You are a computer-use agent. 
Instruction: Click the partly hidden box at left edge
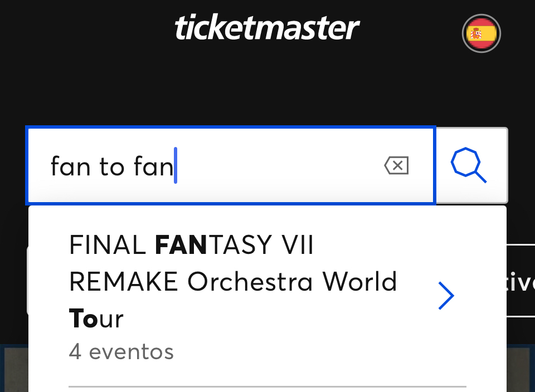pos(27,281)
